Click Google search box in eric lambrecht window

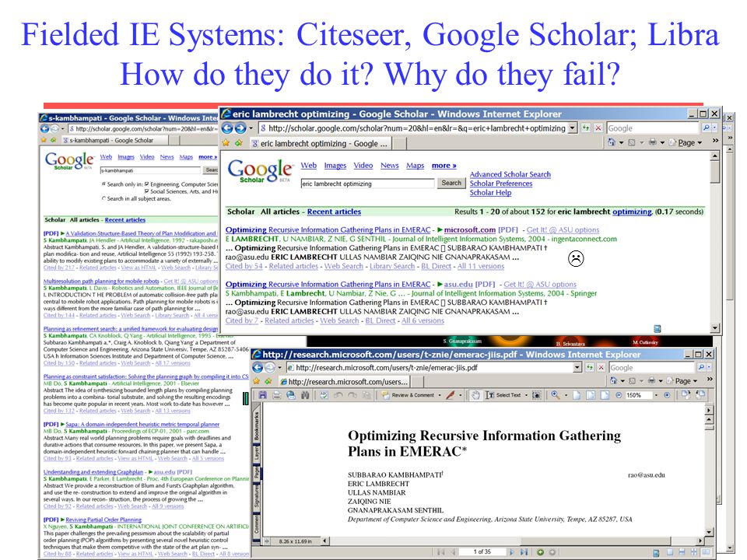point(653,128)
